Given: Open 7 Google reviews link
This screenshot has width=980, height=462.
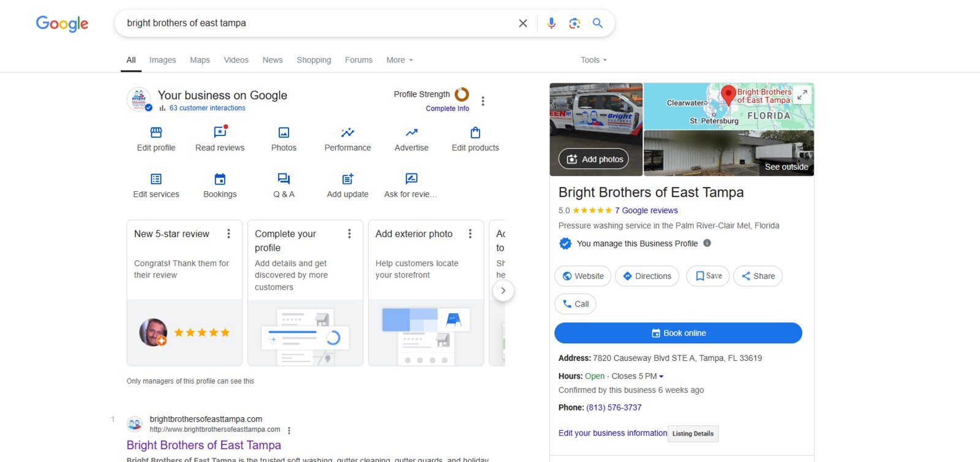Looking at the screenshot, I should pyautogui.click(x=646, y=210).
